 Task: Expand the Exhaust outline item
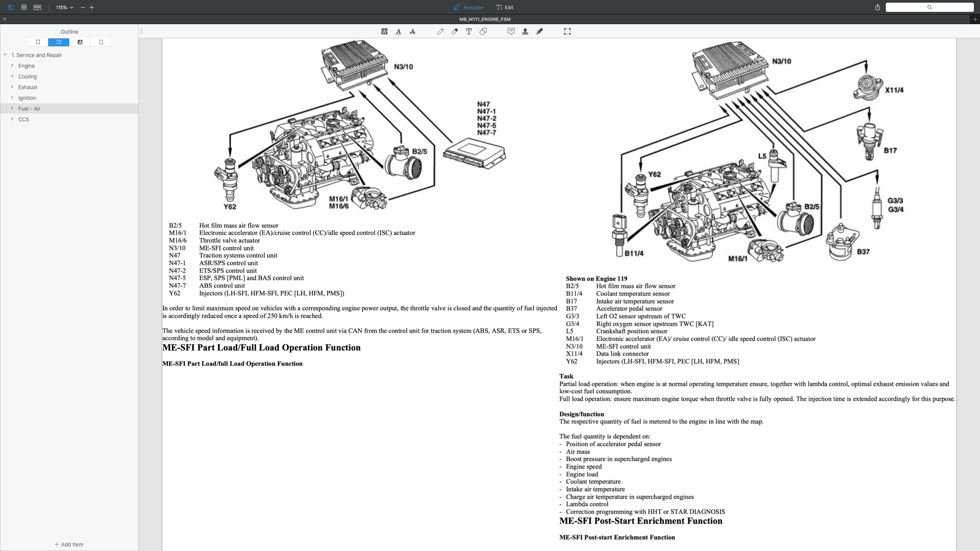(x=12, y=87)
